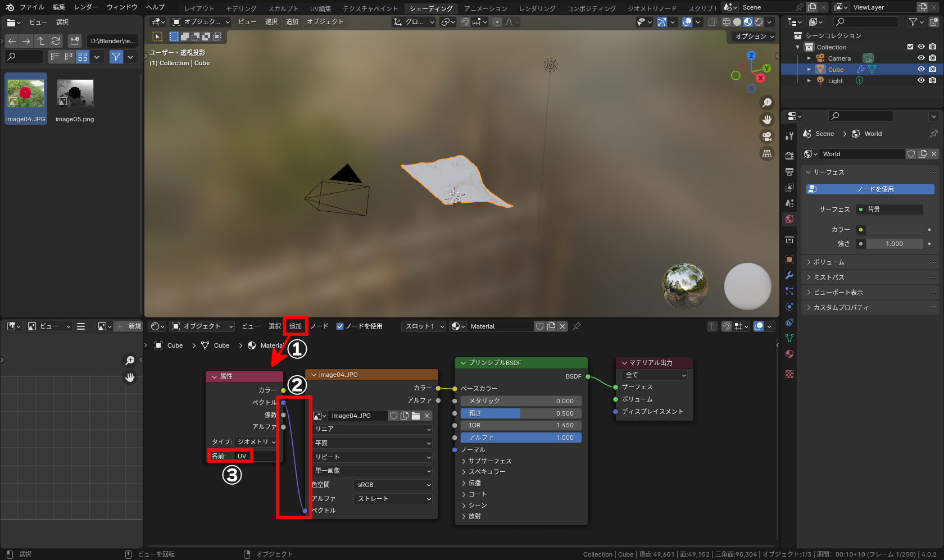
Task: Click the new collection icon in the outliner
Action: 934,22
